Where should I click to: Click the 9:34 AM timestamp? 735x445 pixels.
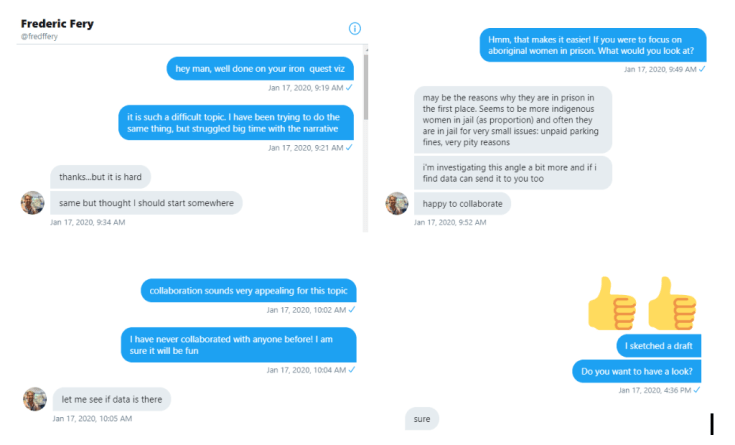pos(87,222)
